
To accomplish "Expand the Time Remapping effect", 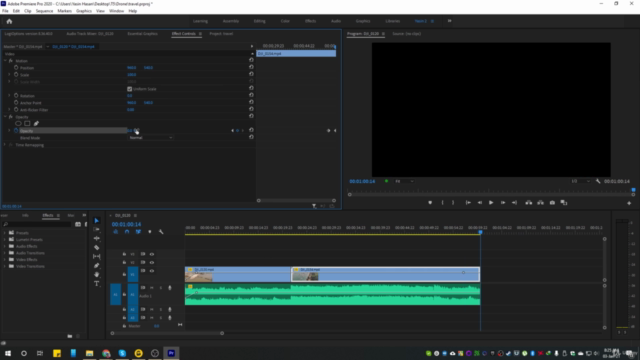I will [5, 144].
